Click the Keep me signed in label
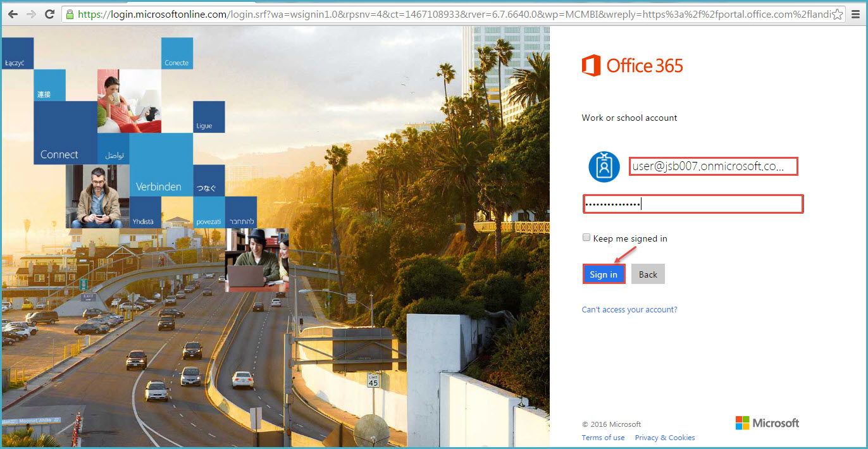This screenshot has height=449, width=868. pos(630,238)
